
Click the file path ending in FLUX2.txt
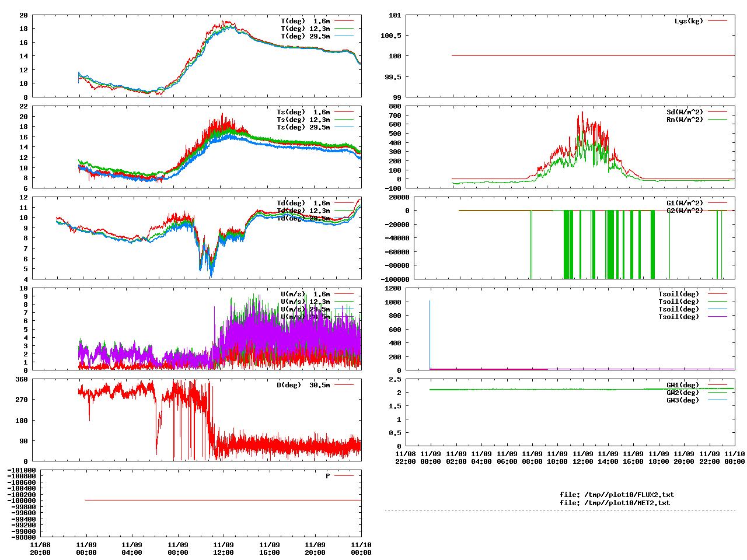(617, 495)
